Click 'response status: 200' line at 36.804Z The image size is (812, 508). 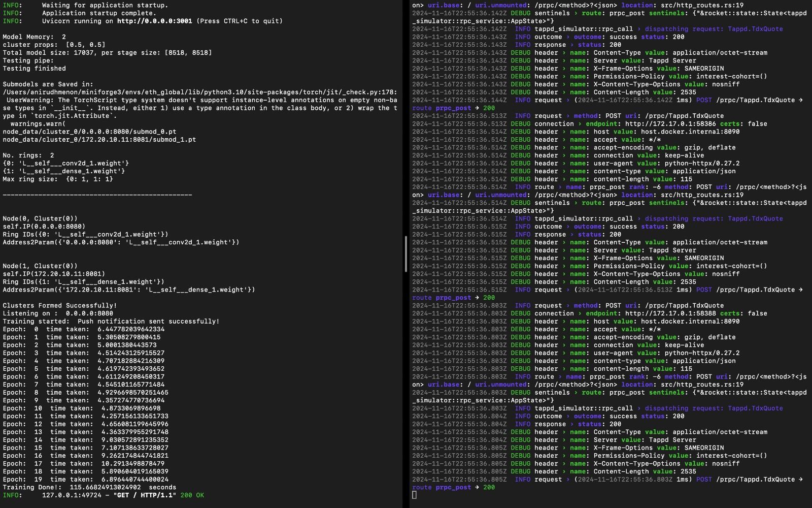tap(517, 424)
